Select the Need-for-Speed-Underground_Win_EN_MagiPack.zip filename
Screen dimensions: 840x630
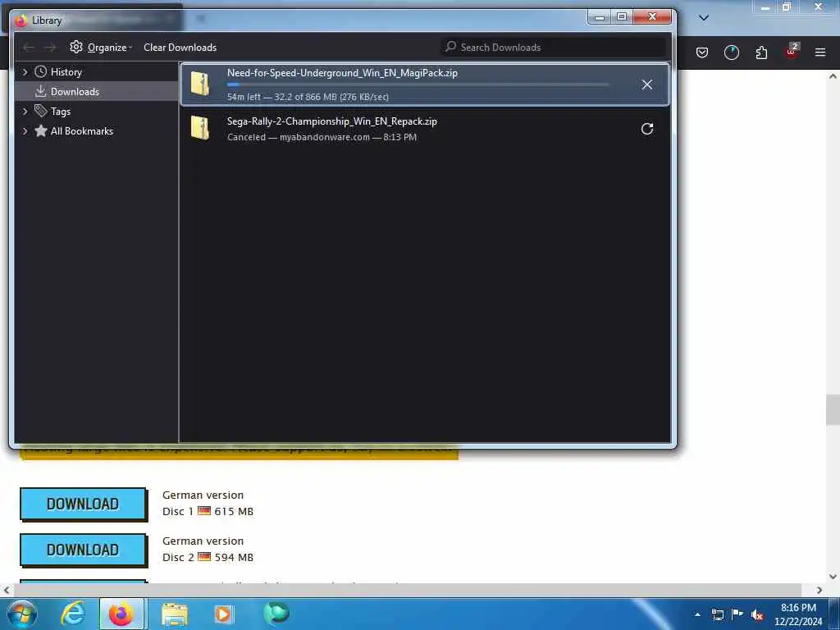pos(342,73)
